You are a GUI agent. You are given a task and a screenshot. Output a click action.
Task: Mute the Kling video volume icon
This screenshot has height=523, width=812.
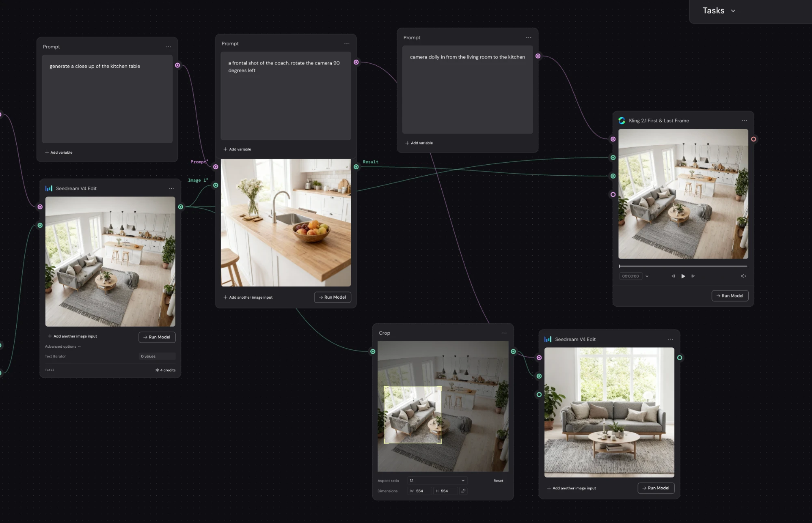743,276
